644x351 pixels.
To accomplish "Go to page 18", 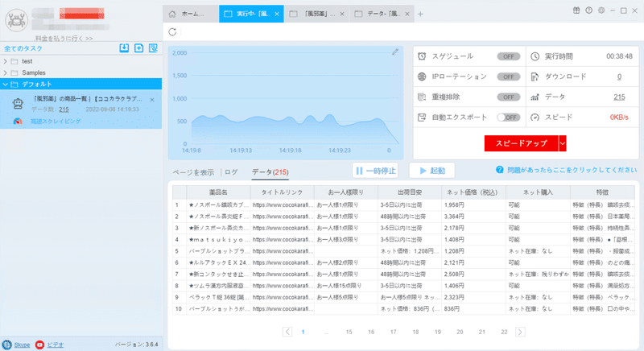I will point(415,332).
